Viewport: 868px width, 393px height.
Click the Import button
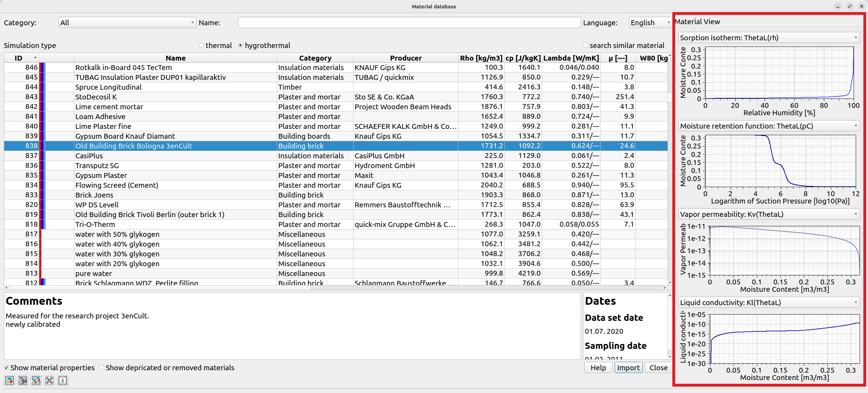[628, 367]
